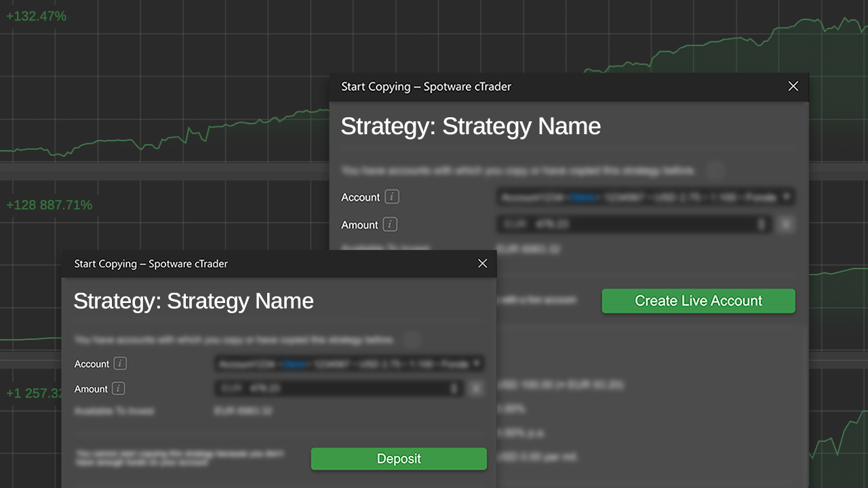
Task: Toggle the checkbox above Account in back dialog
Action: coord(714,171)
